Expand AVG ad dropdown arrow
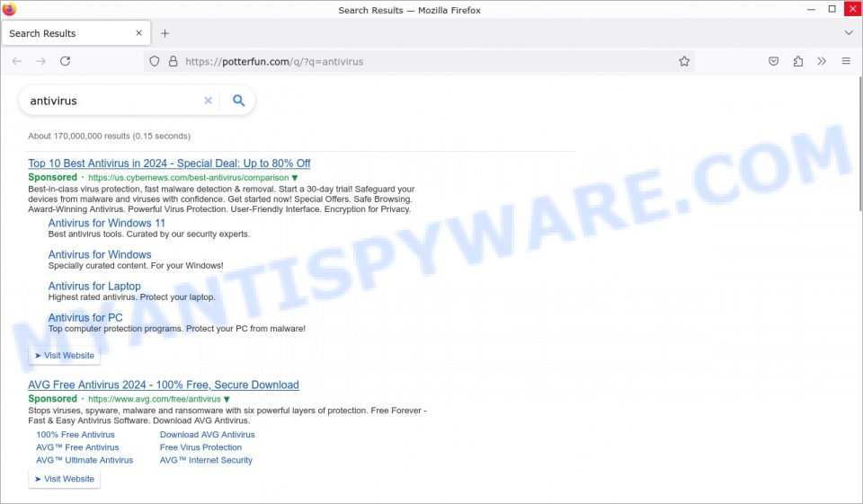 (x=227, y=400)
